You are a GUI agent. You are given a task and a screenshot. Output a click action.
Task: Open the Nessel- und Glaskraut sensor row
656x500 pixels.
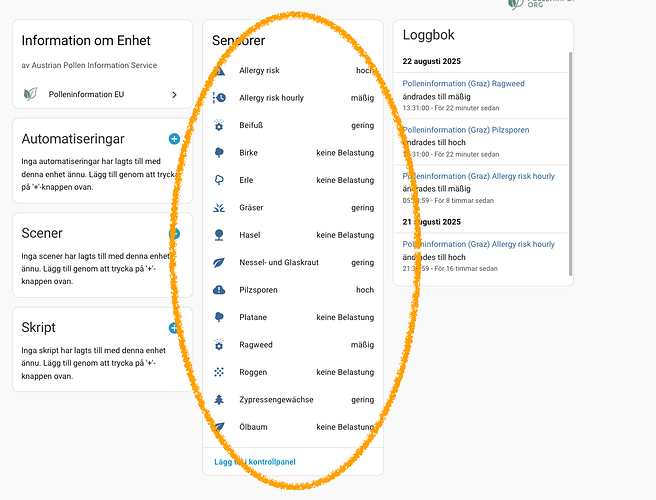(295, 263)
